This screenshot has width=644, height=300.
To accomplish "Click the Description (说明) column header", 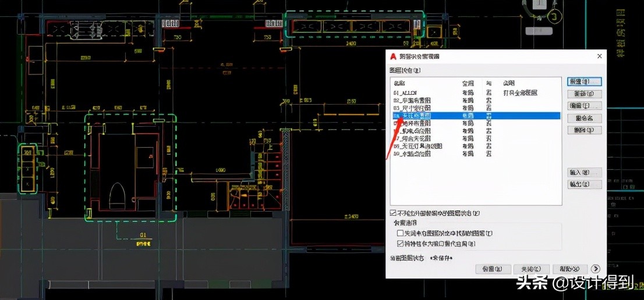I will pos(509,83).
